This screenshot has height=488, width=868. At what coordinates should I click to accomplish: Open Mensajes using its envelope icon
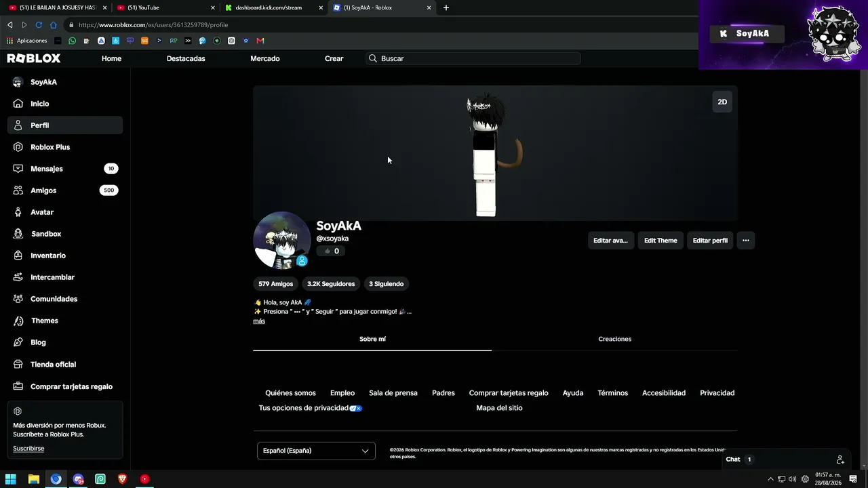click(x=18, y=169)
